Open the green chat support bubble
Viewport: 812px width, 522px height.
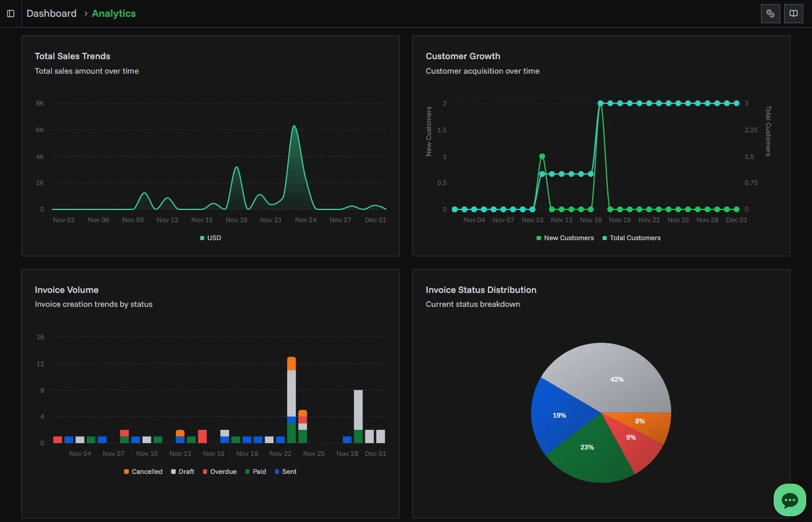point(789,500)
